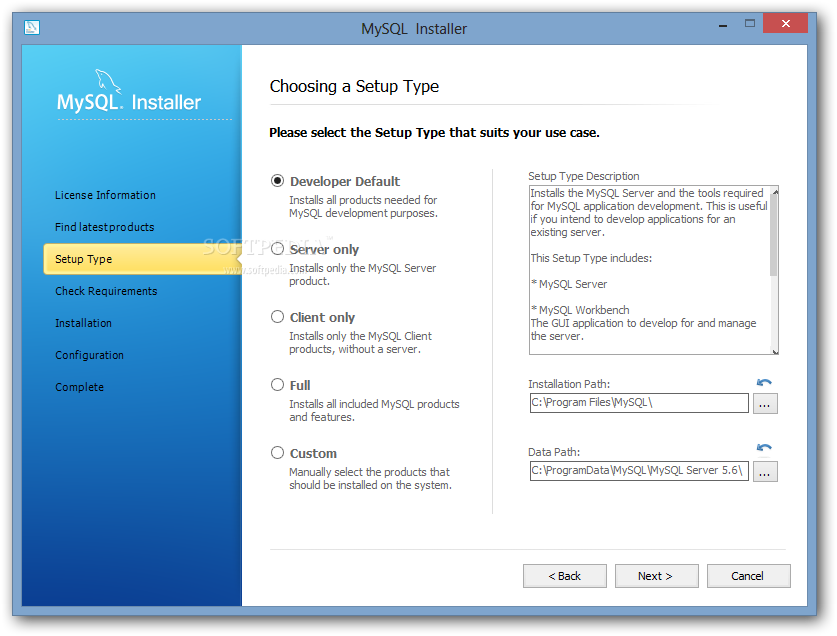Click the '* MySQL Server' description line

569,284
